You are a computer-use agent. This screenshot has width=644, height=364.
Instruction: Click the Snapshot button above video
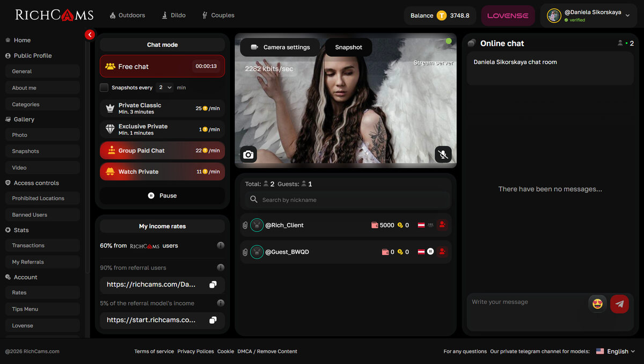tap(348, 47)
